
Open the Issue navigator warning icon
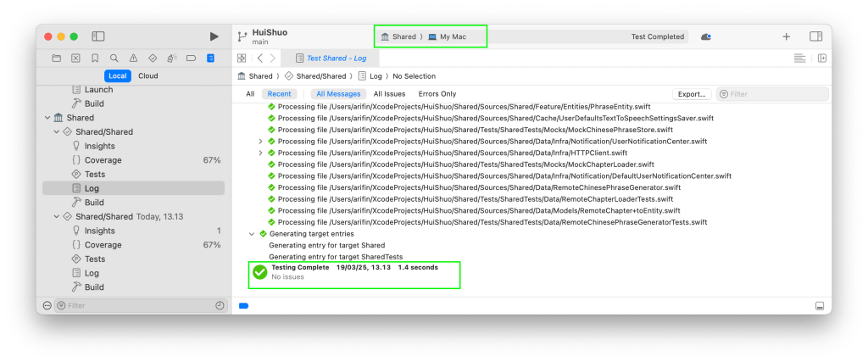tap(133, 58)
